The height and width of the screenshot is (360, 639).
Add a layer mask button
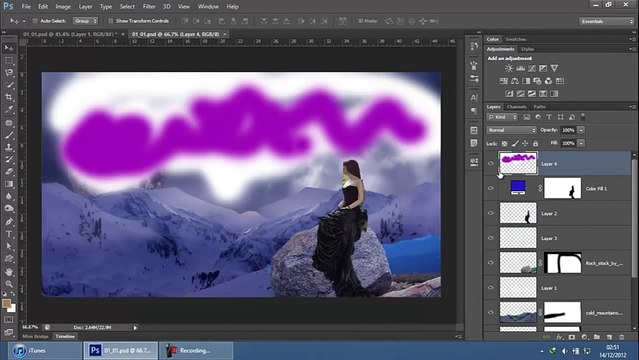pos(572,337)
